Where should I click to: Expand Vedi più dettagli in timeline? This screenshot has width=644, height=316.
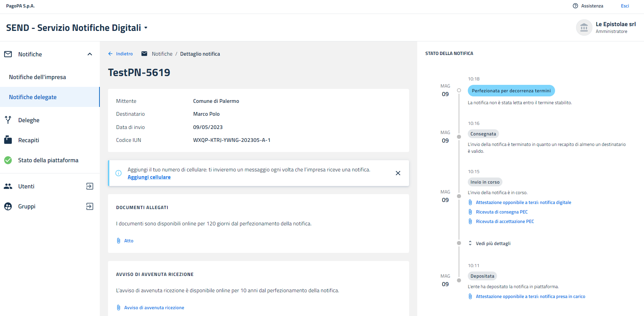pos(493,243)
